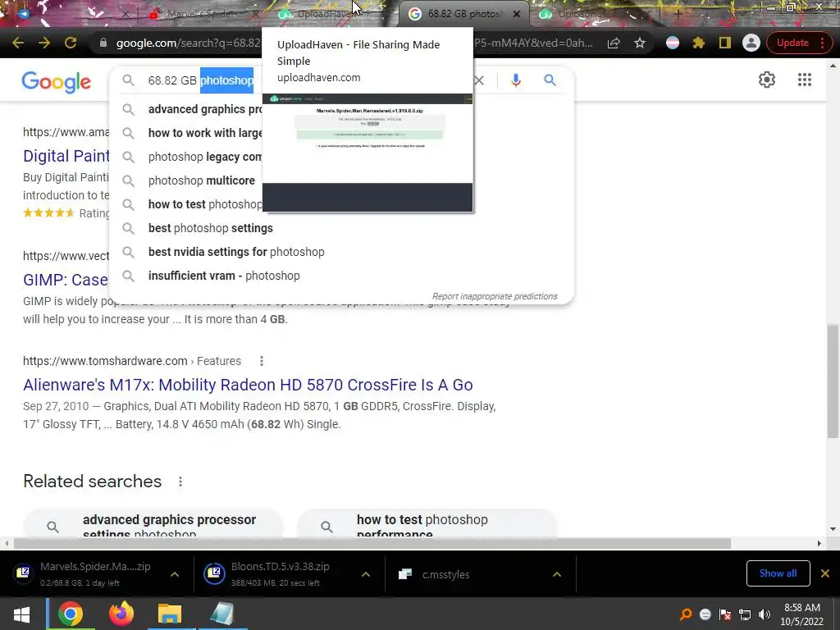The image size is (840, 630).
Task: Expand options for c.msstyles download
Action: pos(557,574)
